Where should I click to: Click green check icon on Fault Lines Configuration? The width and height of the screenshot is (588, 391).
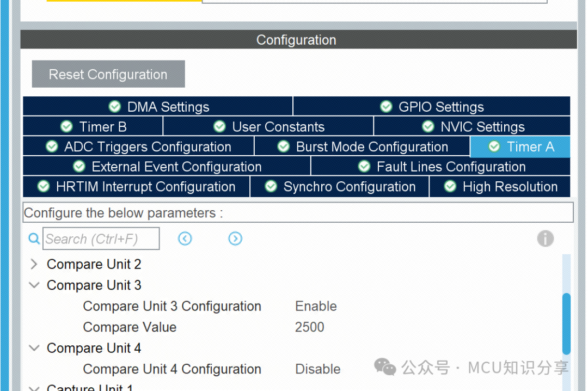pyautogui.click(x=364, y=166)
